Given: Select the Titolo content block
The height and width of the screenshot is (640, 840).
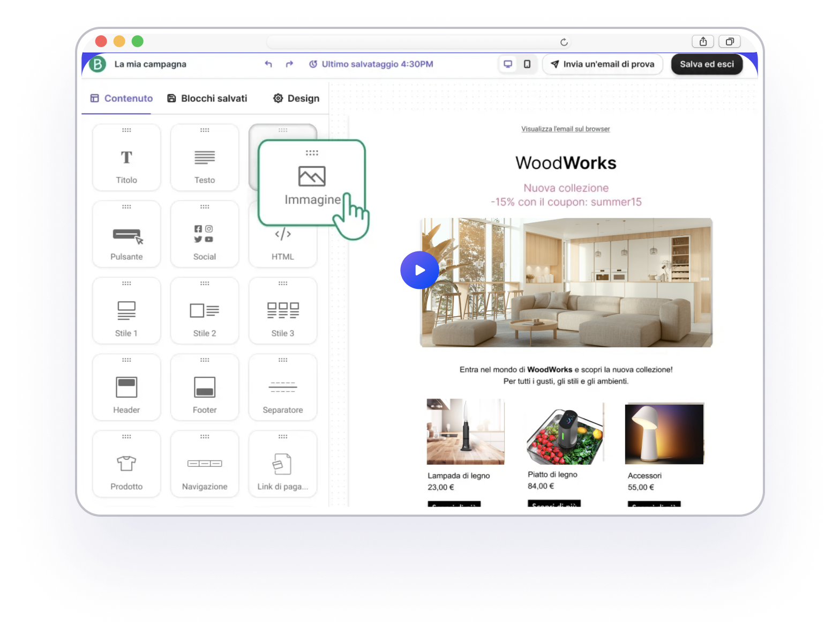Looking at the screenshot, I should tap(126, 158).
